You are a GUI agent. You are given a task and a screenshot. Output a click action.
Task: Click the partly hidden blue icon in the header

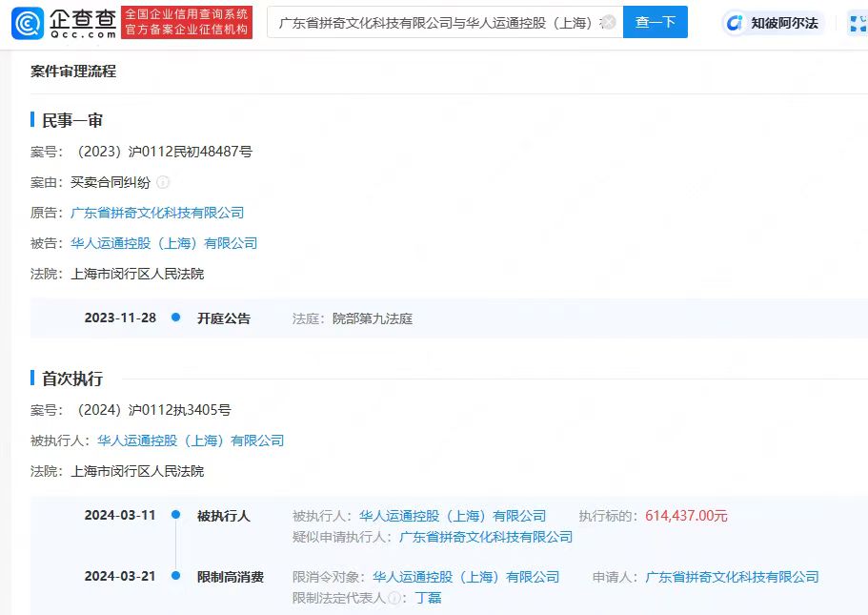(x=858, y=23)
